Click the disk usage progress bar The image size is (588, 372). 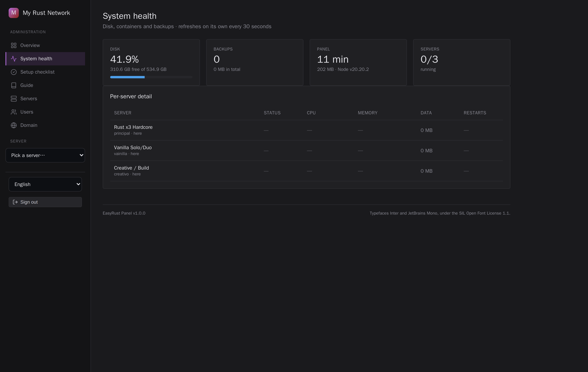tap(151, 77)
